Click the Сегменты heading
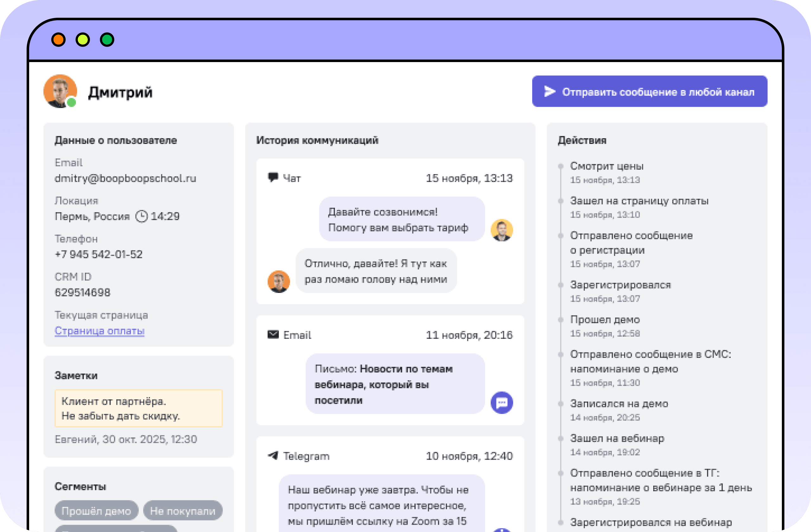This screenshot has height=532, width=811. [80, 486]
